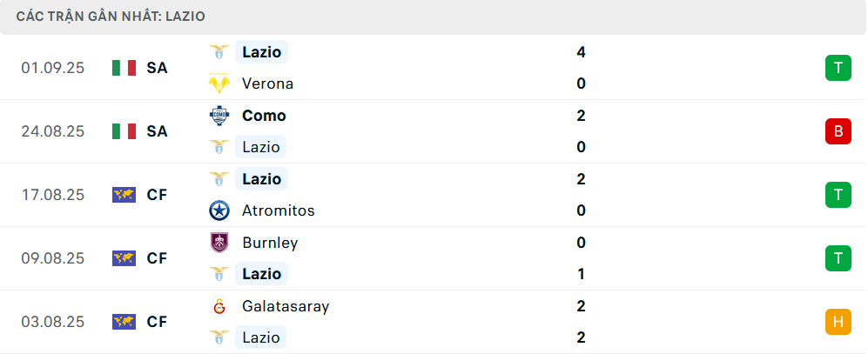Click the Galatasaray club crest icon
Viewport: 868px width, 354px height.
coord(219,306)
